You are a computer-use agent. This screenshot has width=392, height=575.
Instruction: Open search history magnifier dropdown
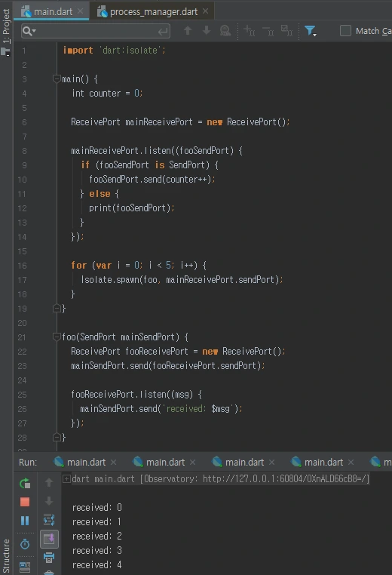tap(29, 31)
